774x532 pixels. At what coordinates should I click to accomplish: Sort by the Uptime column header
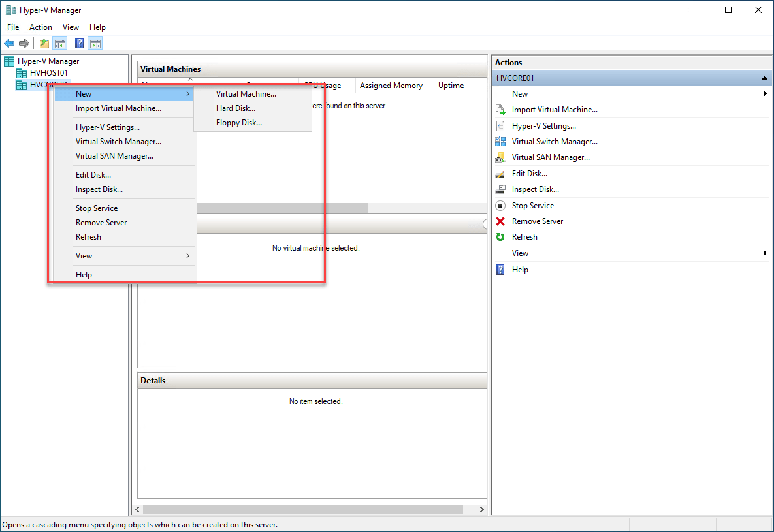[451, 86]
